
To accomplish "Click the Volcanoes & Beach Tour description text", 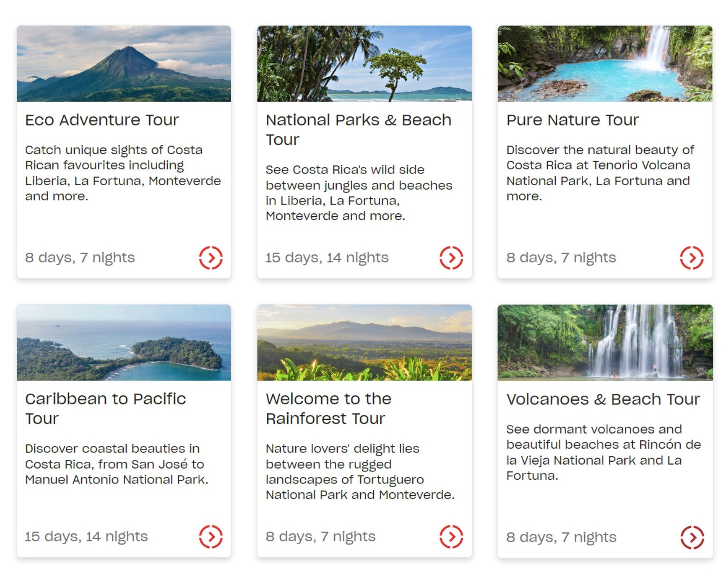I will coord(603,453).
